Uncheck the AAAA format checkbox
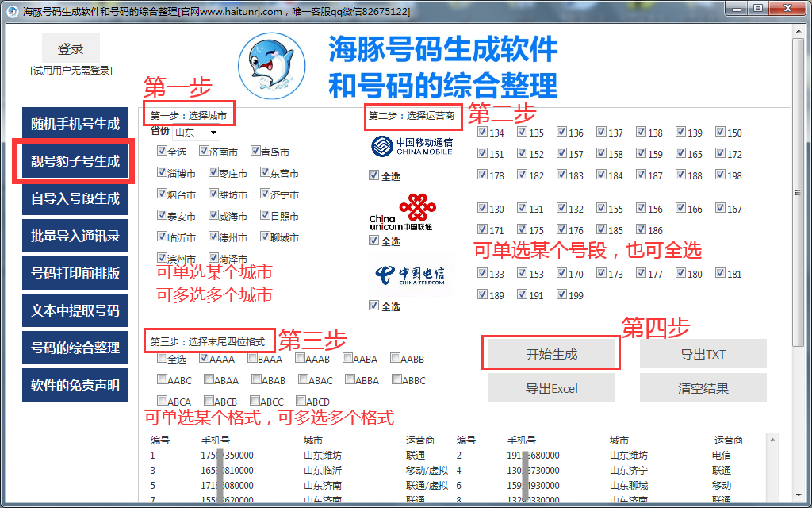812x508 pixels. coord(203,359)
